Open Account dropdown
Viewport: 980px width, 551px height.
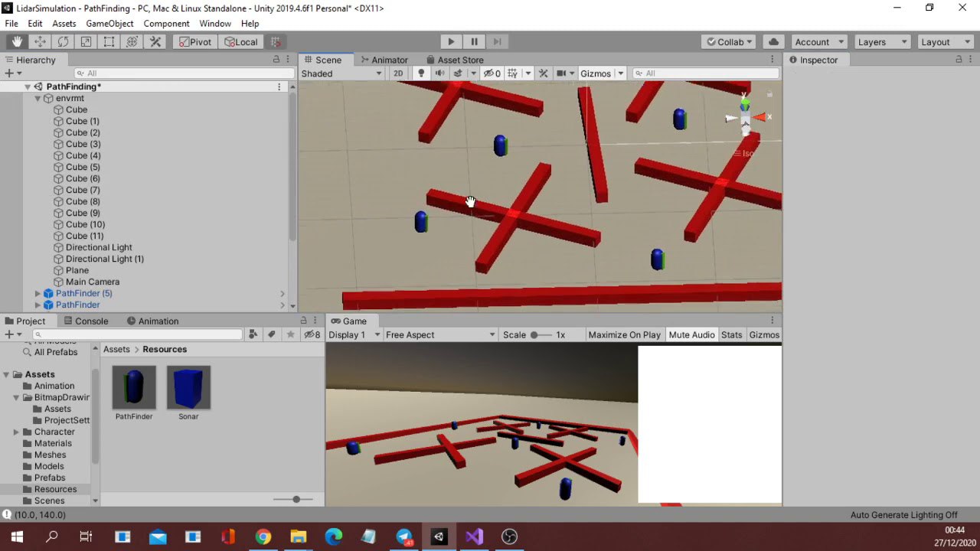click(x=818, y=42)
